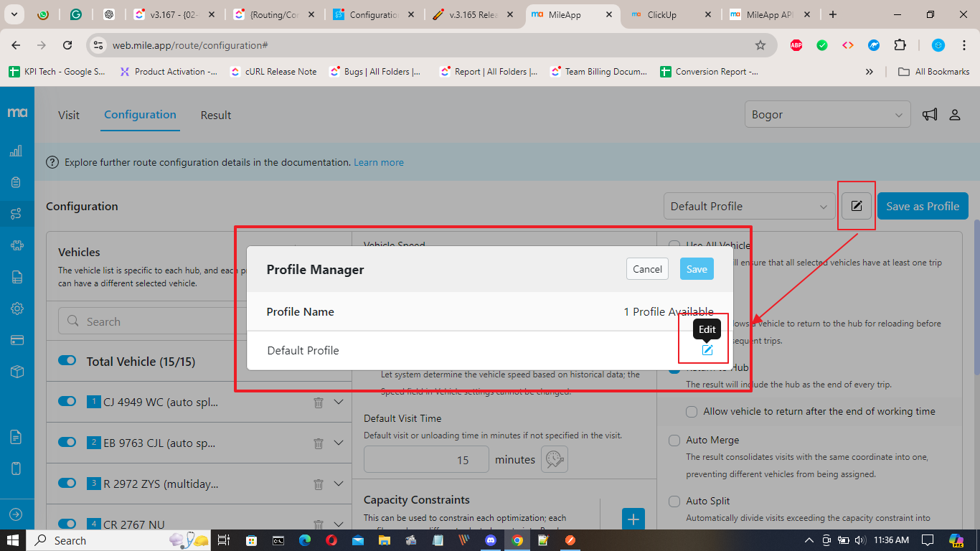Add capacity constraint with plus button
This screenshot has width=980, height=551.
click(x=633, y=519)
